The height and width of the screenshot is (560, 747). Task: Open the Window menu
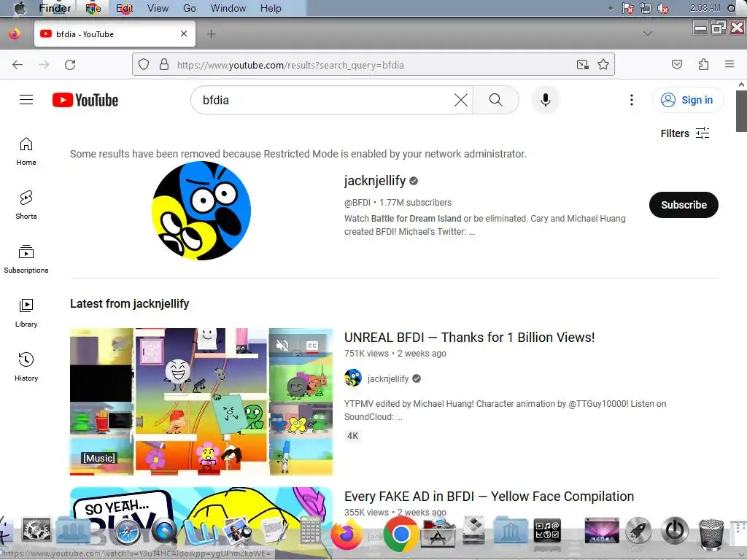click(228, 8)
